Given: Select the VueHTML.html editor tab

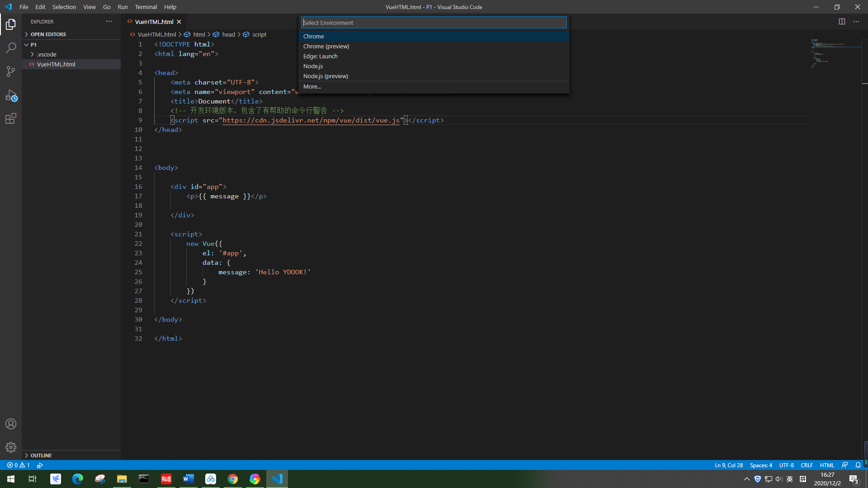Looking at the screenshot, I should click(154, 22).
